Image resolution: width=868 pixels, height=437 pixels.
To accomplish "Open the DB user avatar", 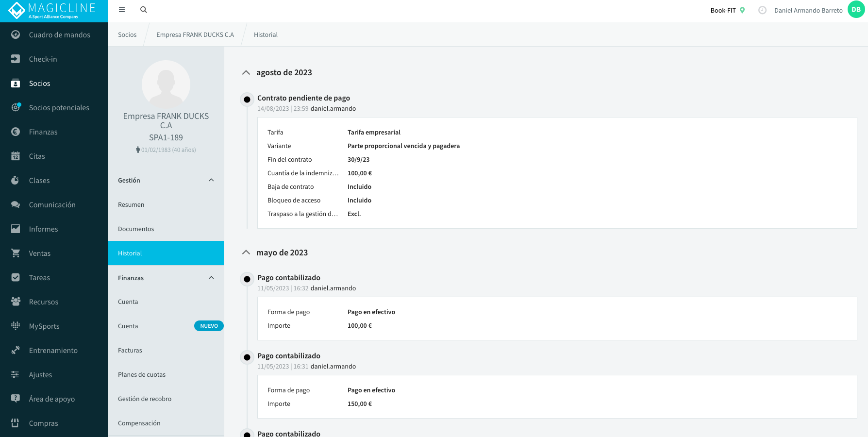I will 856,10.
